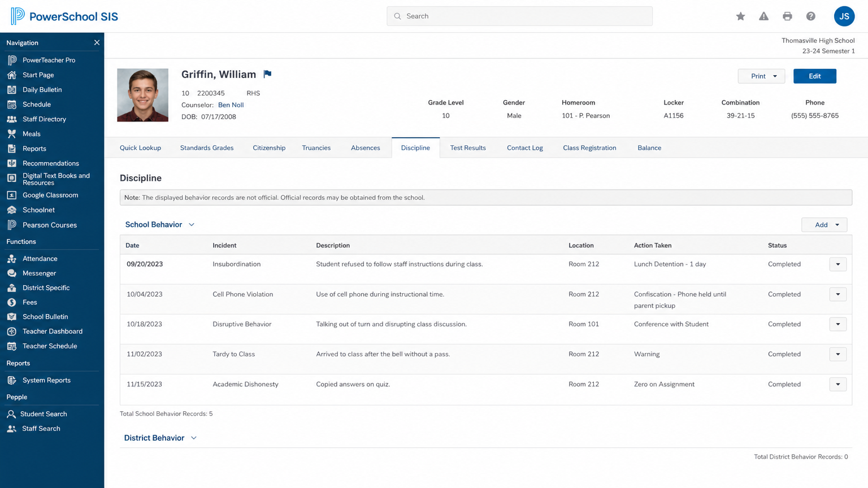Switch to the Absences tab
This screenshot has height=488, width=868.
click(x=365, y=148)
